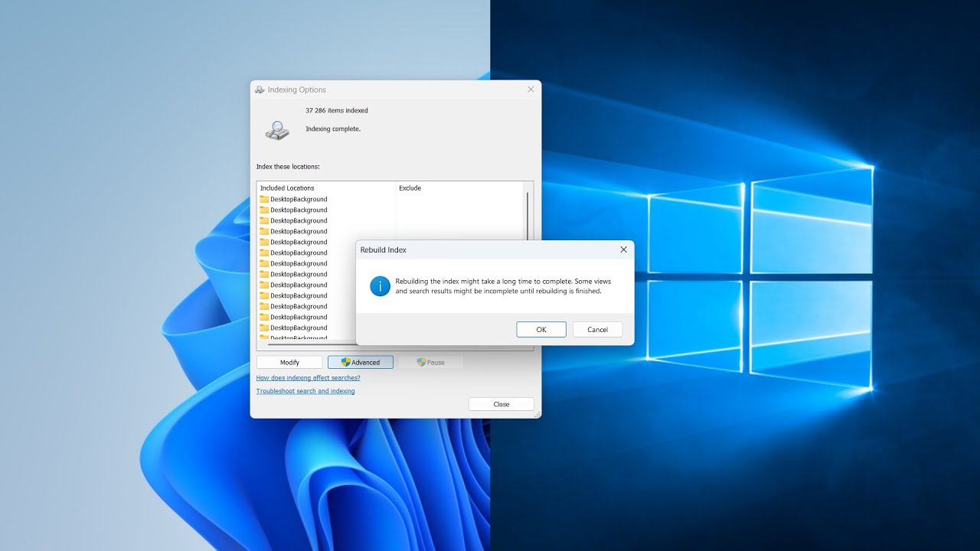Click the shield icon on Advanced button
980x551 pixels.
click(346, 362)
